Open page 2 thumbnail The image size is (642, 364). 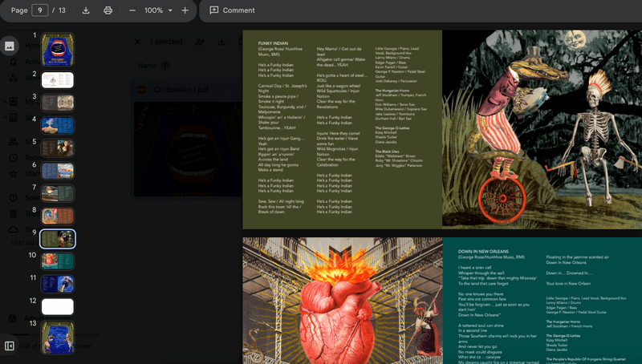coord(58,80)
